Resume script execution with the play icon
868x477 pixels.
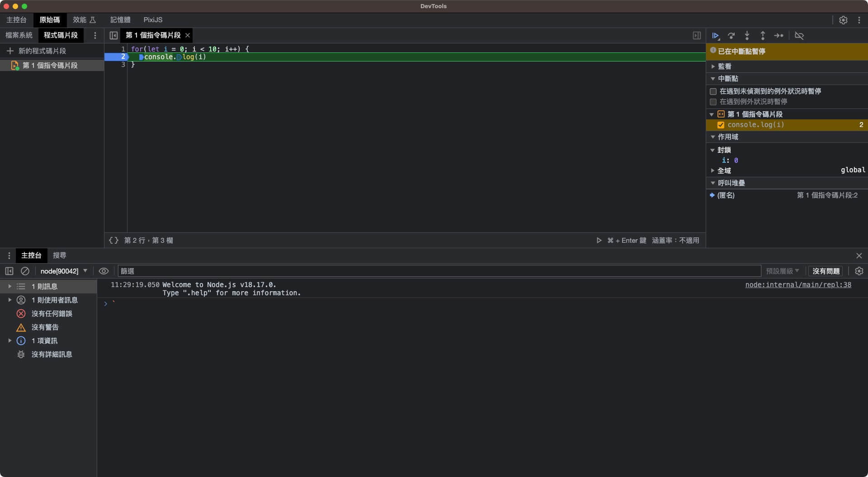click(715, 35)
